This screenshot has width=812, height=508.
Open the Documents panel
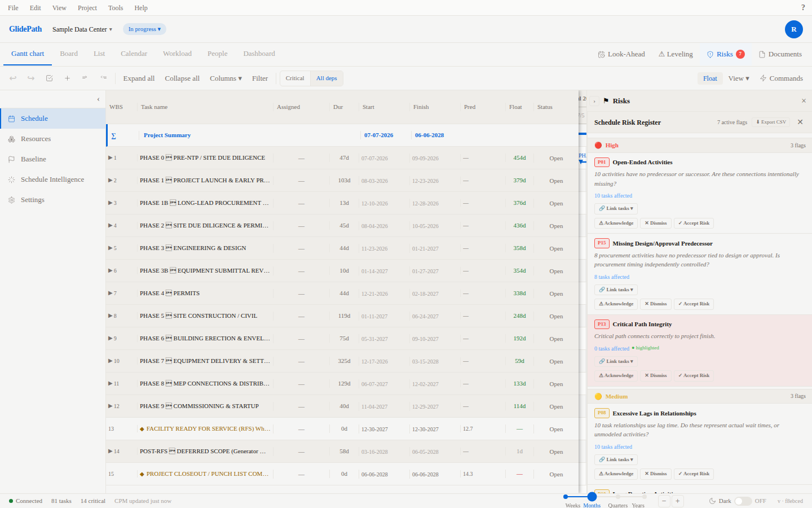pyautogui.click(x=780, y=54)
